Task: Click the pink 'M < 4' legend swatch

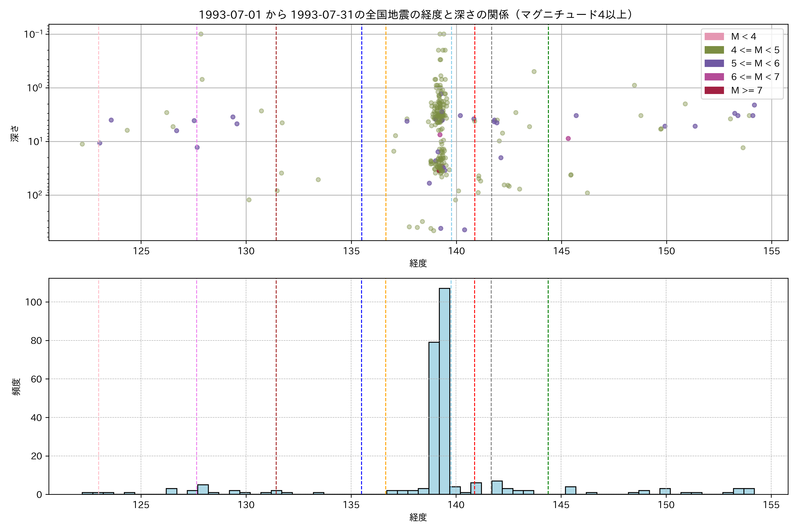Action: [x=714, y=36]
